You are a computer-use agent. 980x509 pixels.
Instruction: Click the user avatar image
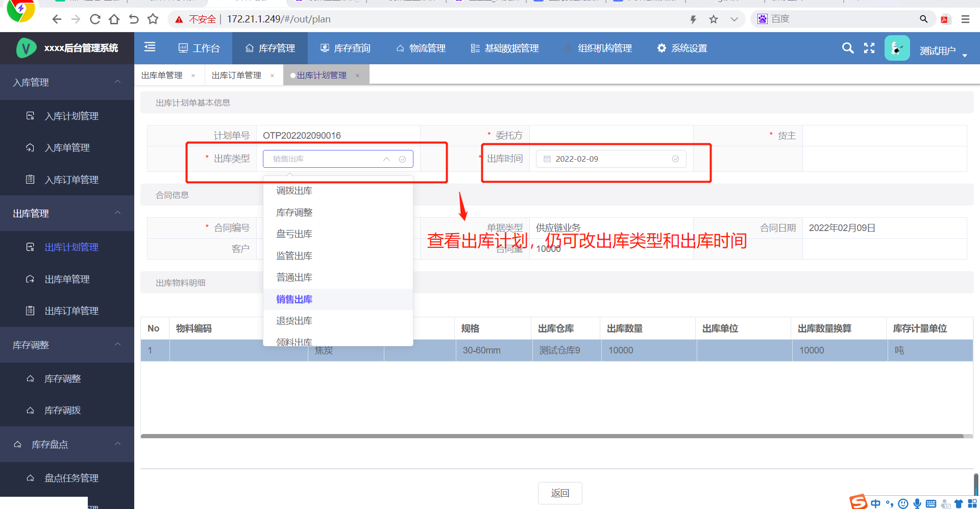(x=897, y=48)
